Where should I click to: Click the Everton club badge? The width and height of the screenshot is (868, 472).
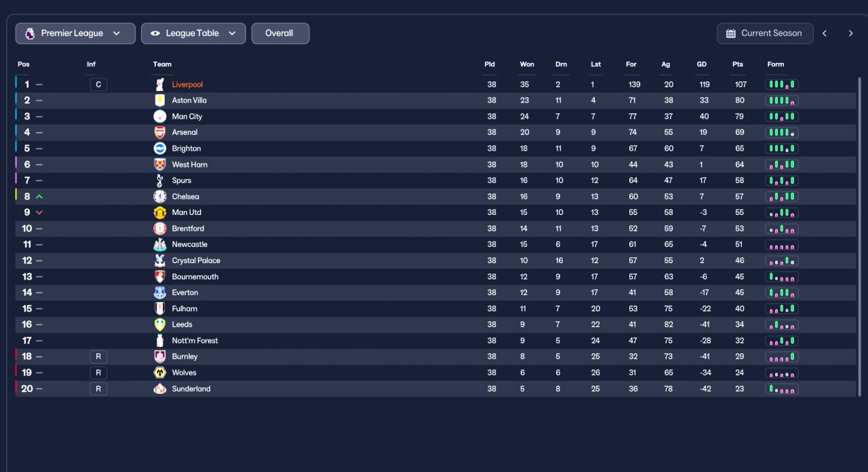pyautogui.click(x=160, y=292)
